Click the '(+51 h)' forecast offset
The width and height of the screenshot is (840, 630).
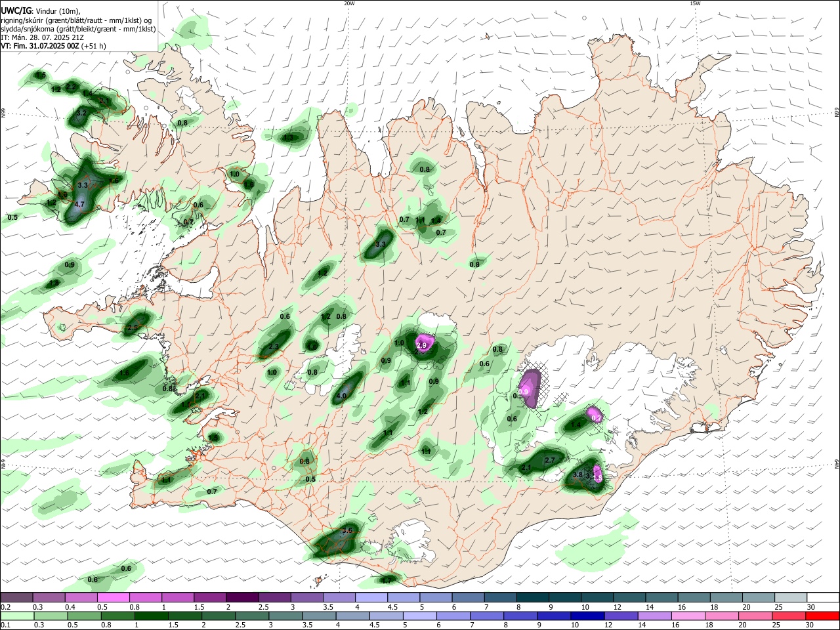tap(94, 46)
